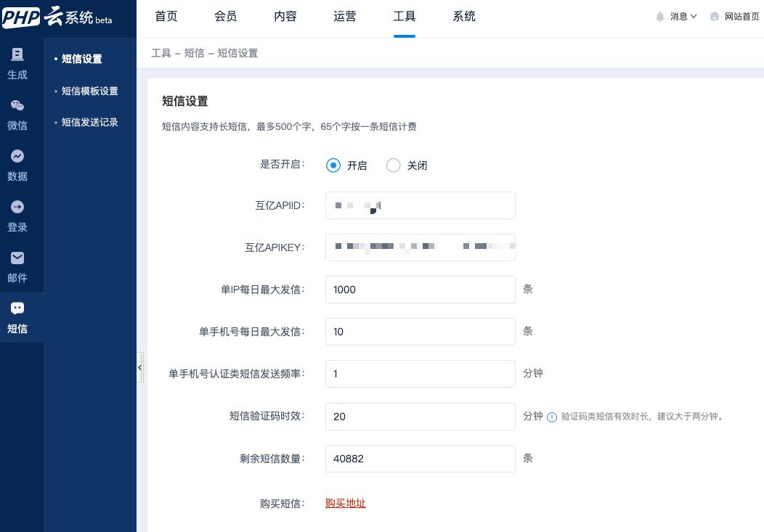Open the 微信 WeChat sidebar icon
This screenshot has height=532, width=764.
tap(17, 115)
